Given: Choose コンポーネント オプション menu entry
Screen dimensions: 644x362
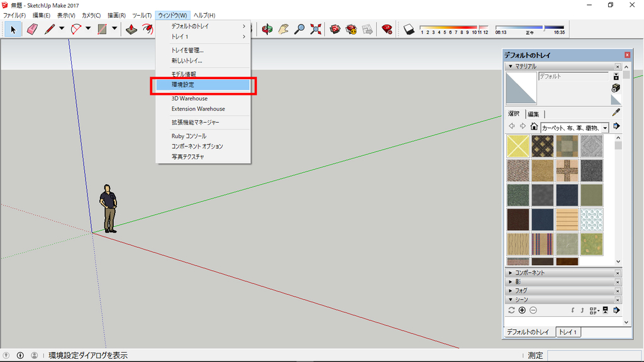Looking at the screenshot, I should (x=203, y=146).
